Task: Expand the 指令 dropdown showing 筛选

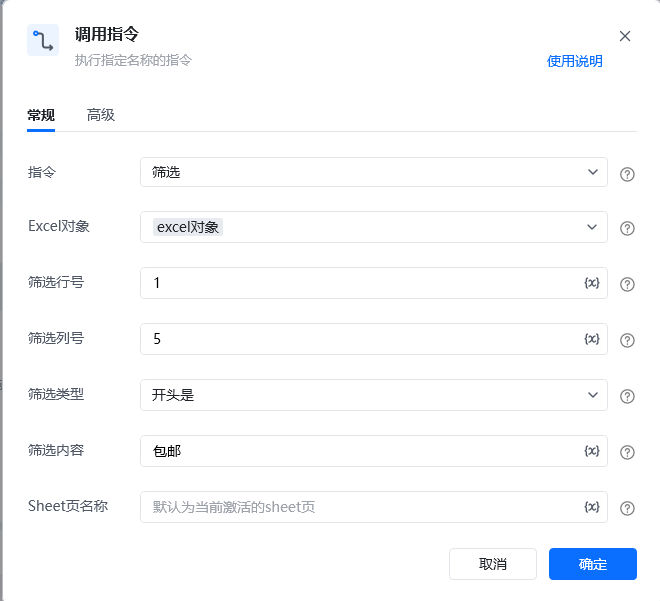Action: [x=373, y=172]
